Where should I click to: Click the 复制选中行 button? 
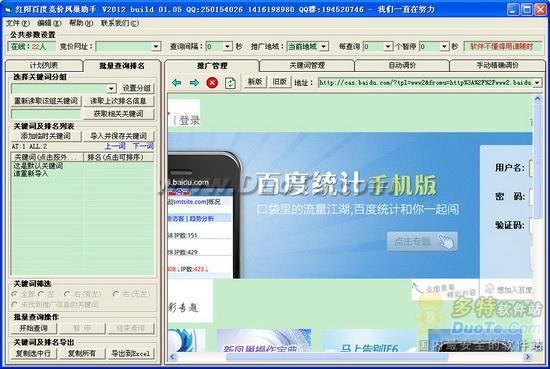point(33,354)
